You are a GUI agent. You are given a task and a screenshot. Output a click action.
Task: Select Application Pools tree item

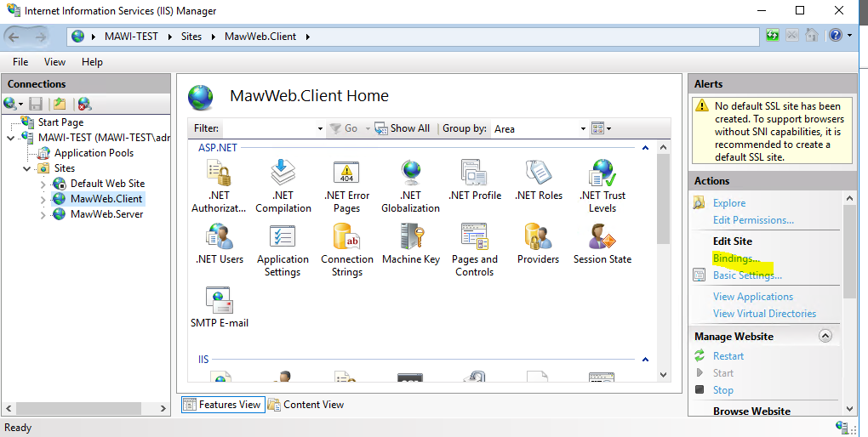tap(94, 153)
